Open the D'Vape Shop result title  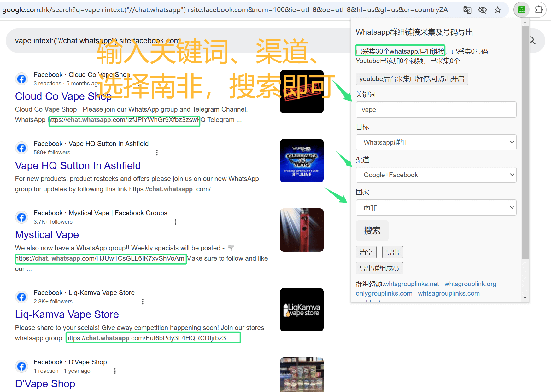coord(45,384)
